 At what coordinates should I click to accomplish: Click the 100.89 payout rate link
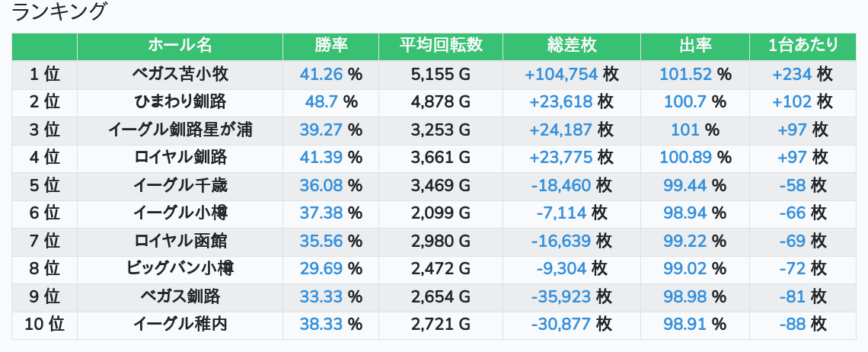click(x=686, y=158)
